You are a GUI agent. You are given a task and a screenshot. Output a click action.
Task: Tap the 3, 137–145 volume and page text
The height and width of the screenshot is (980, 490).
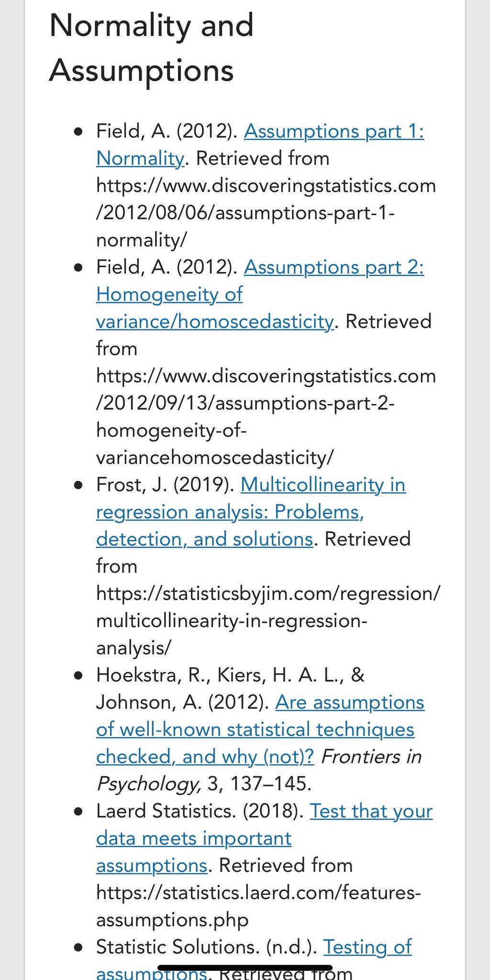click(x=259, y=784)
